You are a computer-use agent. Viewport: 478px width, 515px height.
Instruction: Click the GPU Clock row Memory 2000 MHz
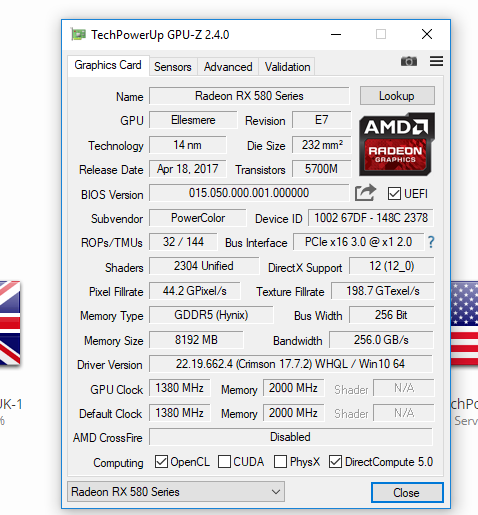coord(293,388)
